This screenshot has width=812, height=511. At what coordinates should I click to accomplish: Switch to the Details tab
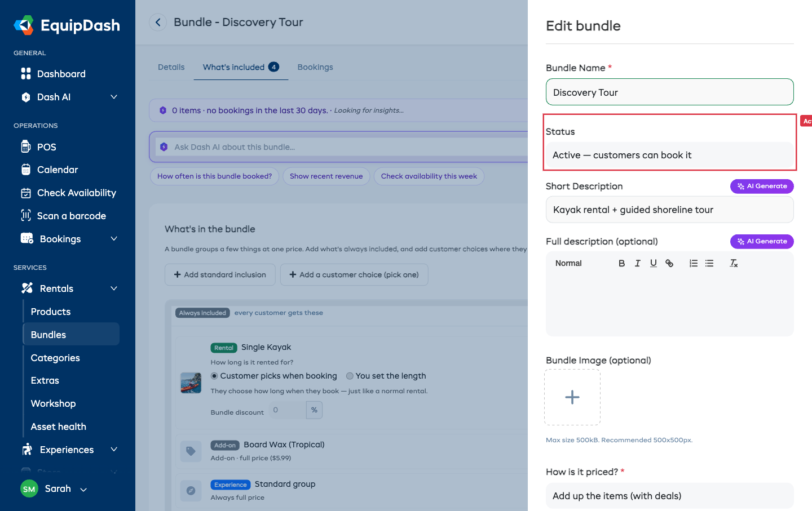(171, 67)
